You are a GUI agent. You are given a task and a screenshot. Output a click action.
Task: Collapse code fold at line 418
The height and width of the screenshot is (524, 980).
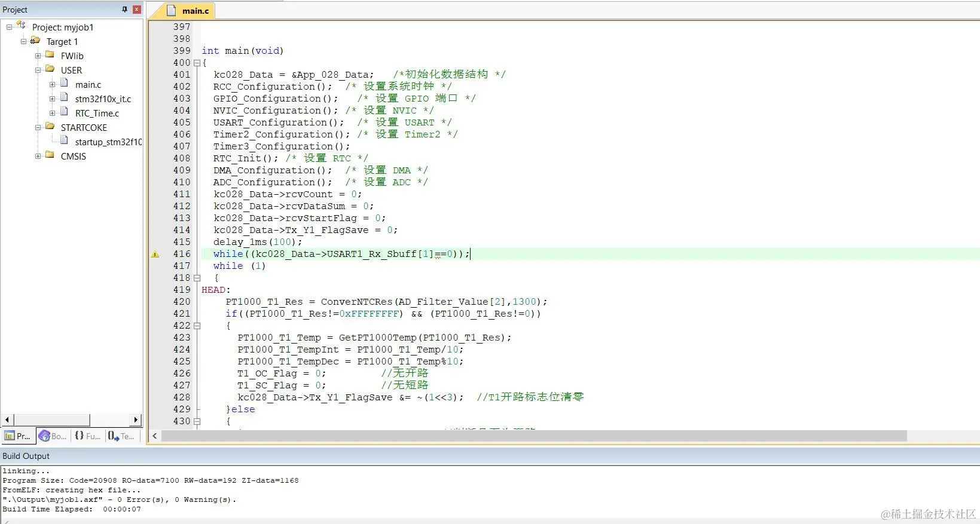click(x=197, y=278)
